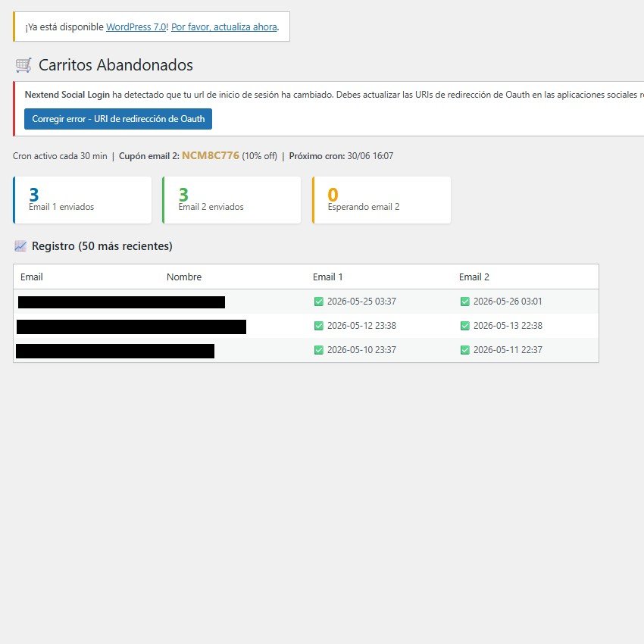Click green check icon for 2026-05-26 03:01

pos(465,302)
